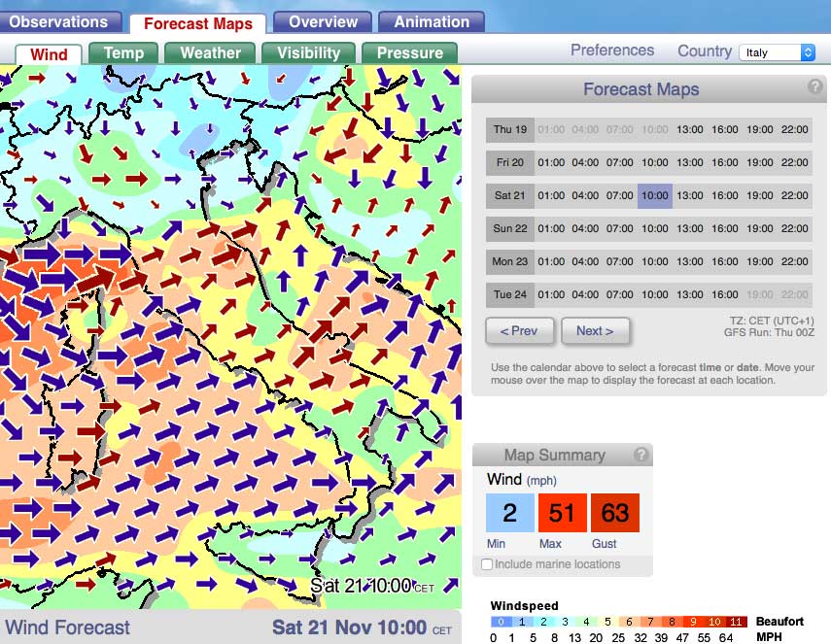Click the Map Summary help question icon

tap(641, 455)
